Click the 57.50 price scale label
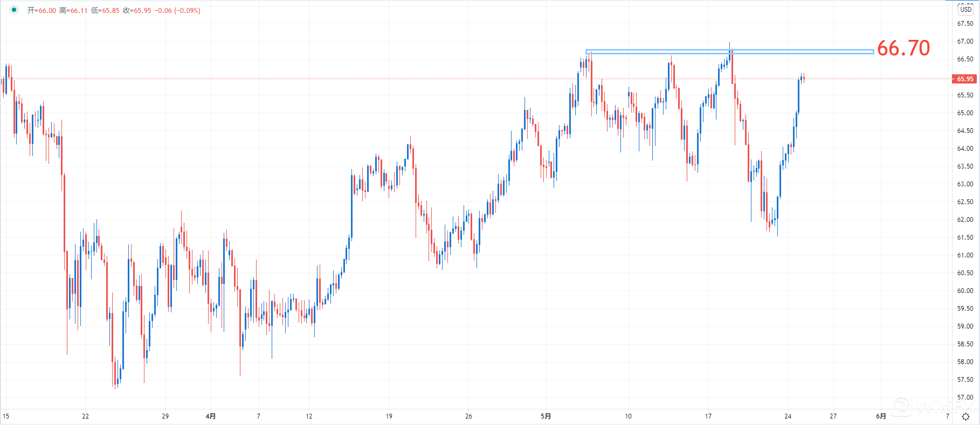Image resolution: width=980 pixels, height=425 pixels. 965,380
